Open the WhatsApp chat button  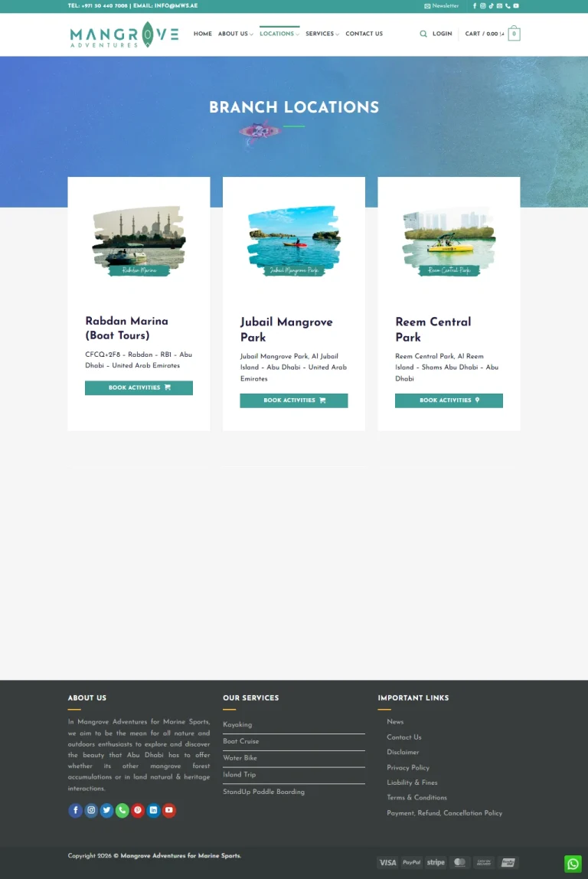click(573, 864)
